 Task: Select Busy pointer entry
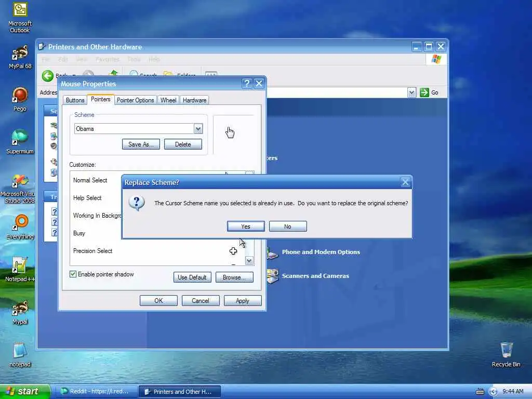pos(79,233)
